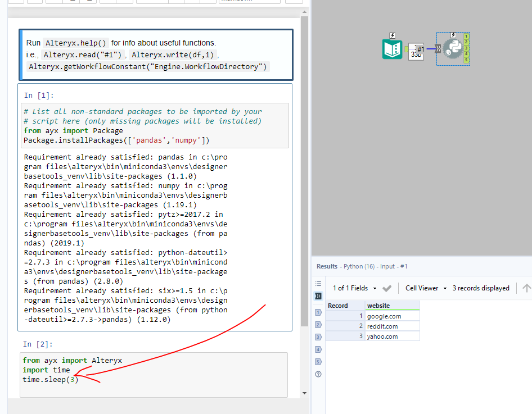Click notebook scrollbar up arrow

[304, 12]
